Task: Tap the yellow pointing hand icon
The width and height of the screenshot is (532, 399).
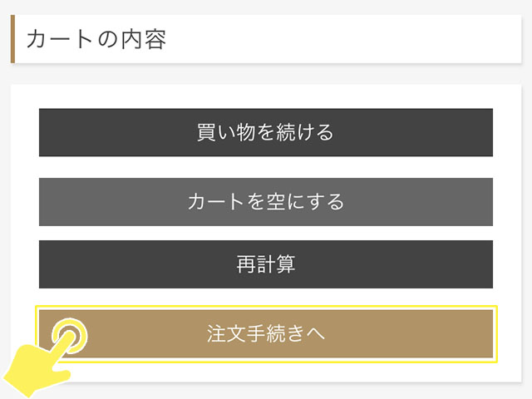Action: tap(37, 370)
